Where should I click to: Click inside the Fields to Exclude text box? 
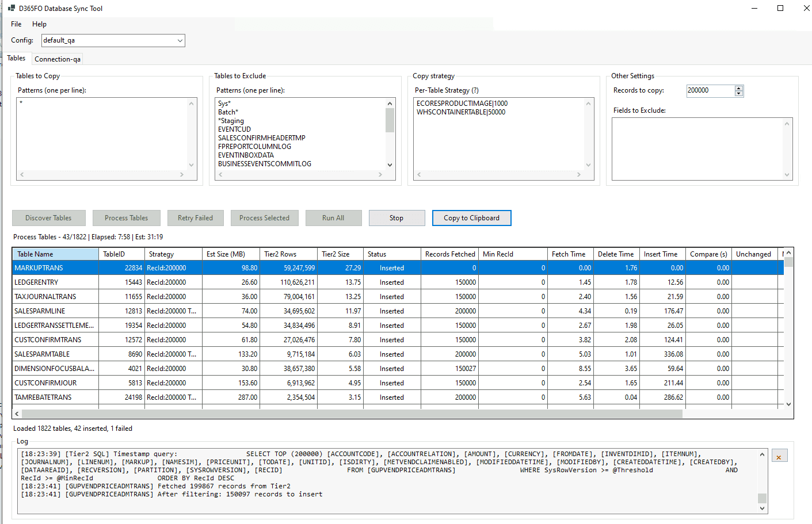pyautogui.click(x=697, y=148)
